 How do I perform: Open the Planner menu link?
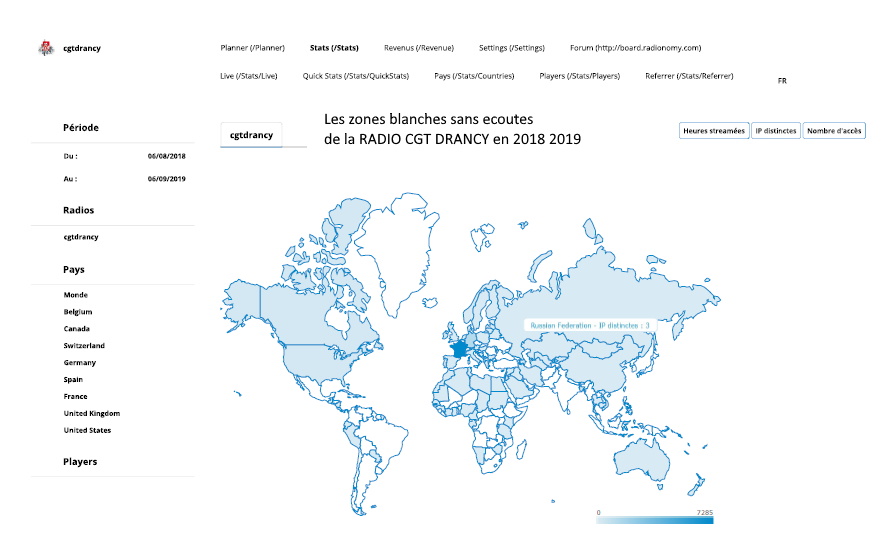253,48
